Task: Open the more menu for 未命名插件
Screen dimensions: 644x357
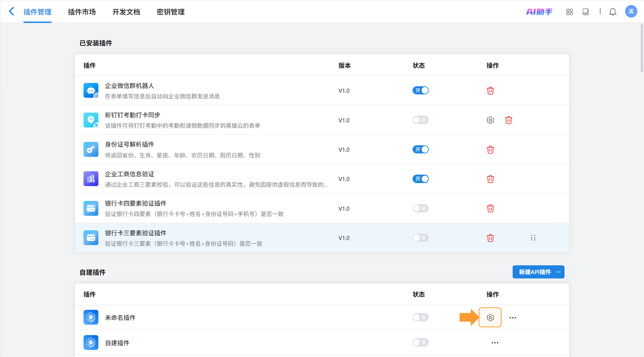Action: tap(513, 318)
